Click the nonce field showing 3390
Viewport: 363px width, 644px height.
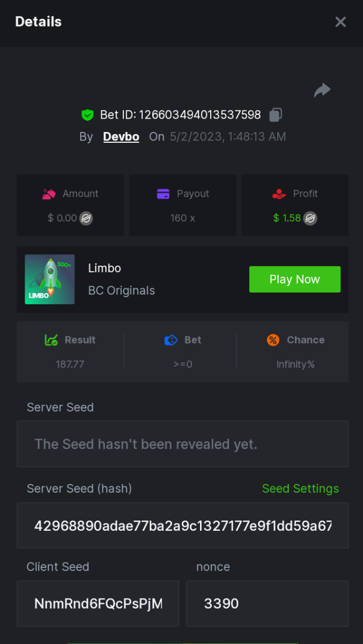(267, 603)
